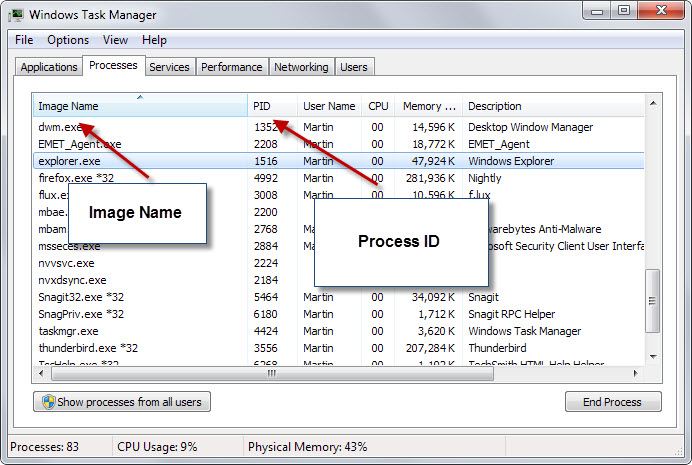692x465 pixels.
Task: Click the Snagit RPC Helper description
Action: click(x=511, y=314)
